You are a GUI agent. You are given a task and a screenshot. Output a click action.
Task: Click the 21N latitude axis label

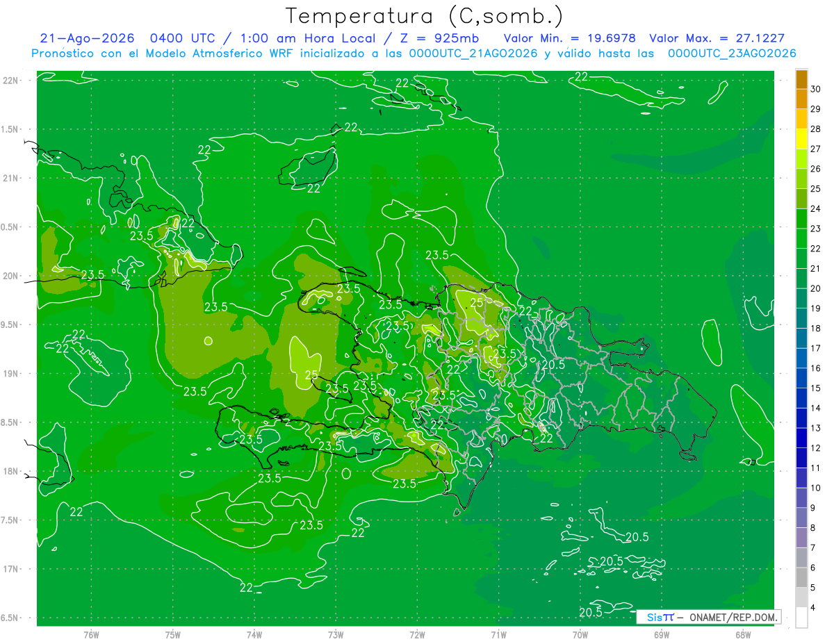tap(12, 178)
